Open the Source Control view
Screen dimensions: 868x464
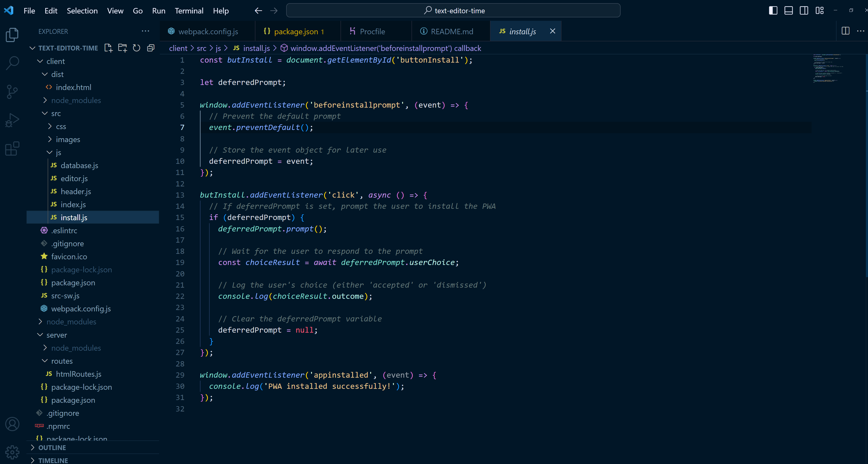tap(13, 91)
